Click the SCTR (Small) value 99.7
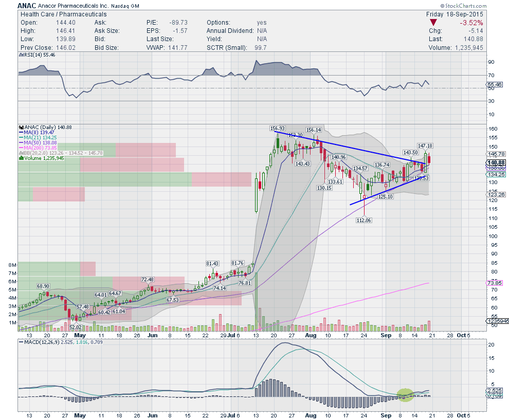This screenshot has width=509, height=420. tap(261, 47)
